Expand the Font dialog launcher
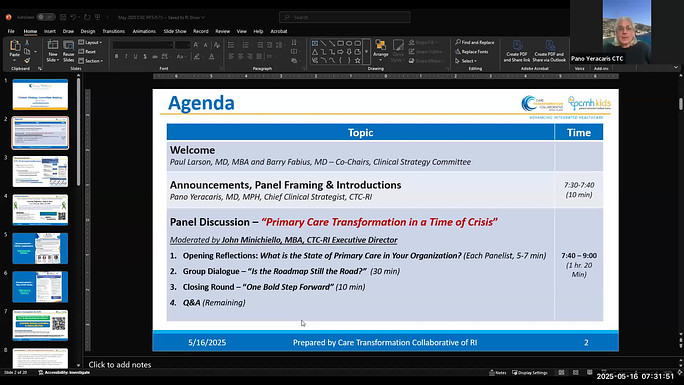Screen dimensions: 684x385 221,68
